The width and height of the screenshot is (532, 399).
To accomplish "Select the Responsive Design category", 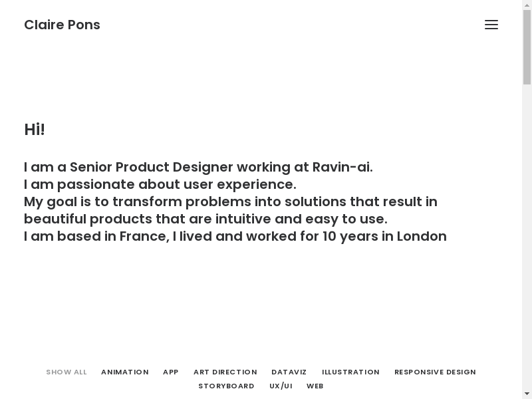I will click(435, 372).
